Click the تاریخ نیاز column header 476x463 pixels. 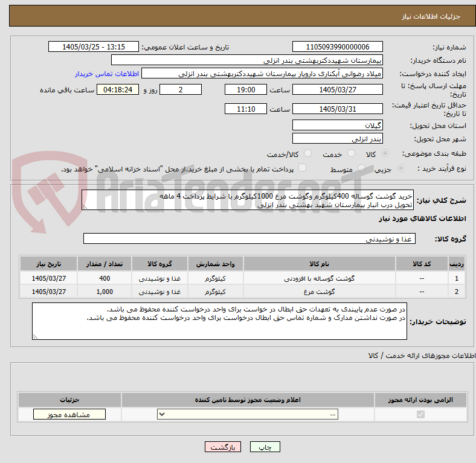pos(48,264)
